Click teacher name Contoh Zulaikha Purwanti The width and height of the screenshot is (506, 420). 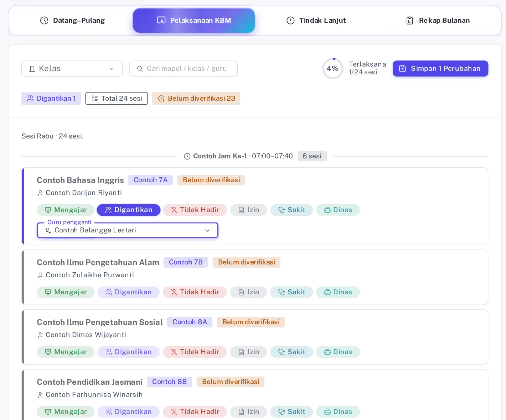(90, 275)
